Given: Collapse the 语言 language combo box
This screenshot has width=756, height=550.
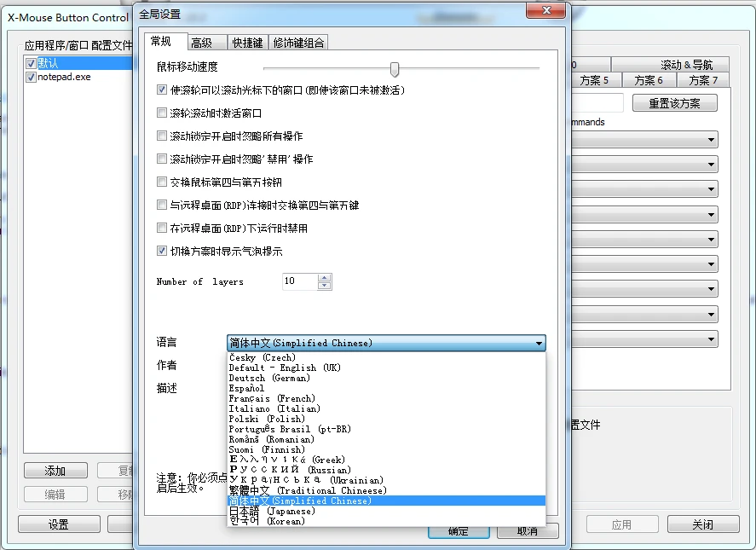Looking at the screenshot, I should pos(386,343).
